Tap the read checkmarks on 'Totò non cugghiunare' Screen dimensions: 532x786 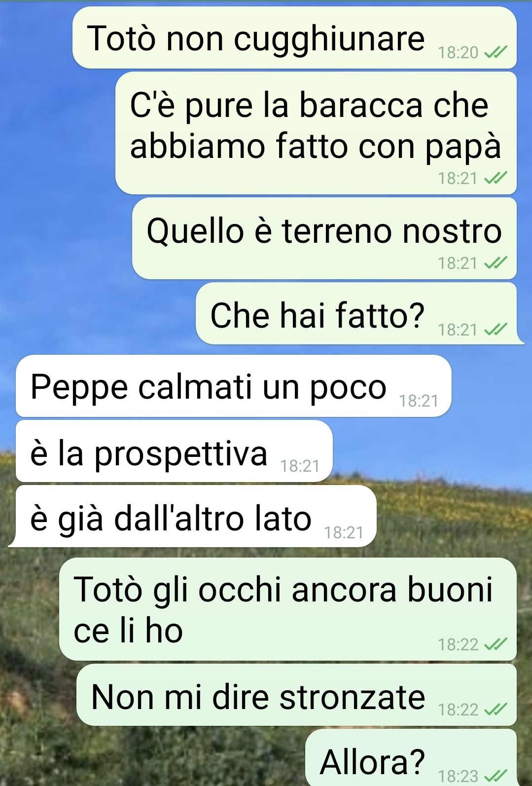[x=496, y=52]
